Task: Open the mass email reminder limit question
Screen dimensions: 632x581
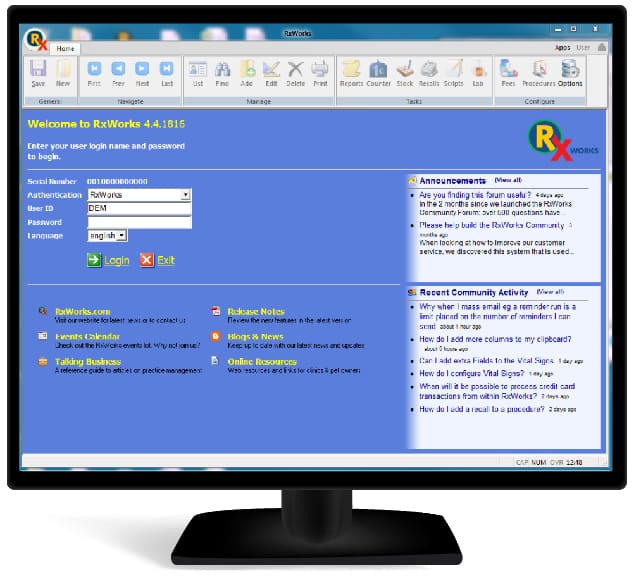Action: (x=497, y=317)
